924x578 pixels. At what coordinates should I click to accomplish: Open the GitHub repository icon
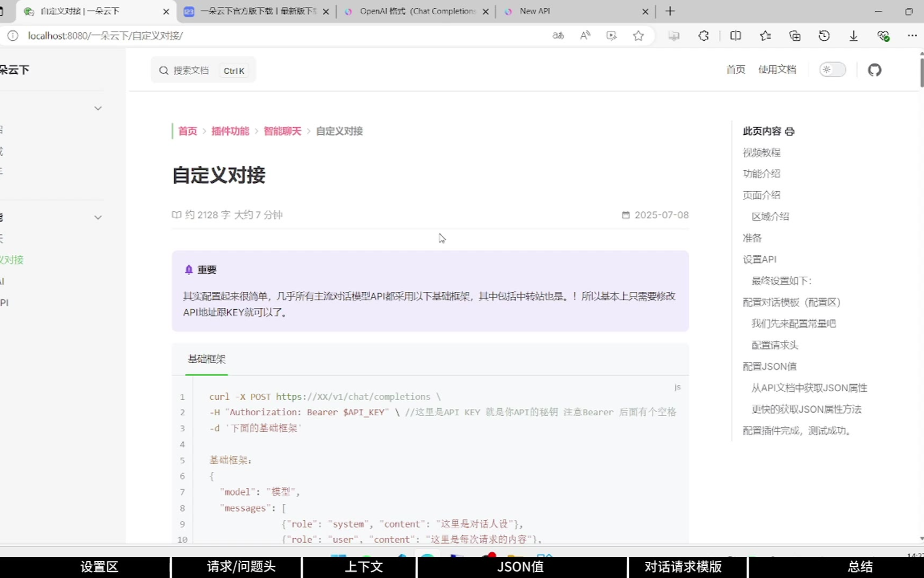click(x=874, y=70)
